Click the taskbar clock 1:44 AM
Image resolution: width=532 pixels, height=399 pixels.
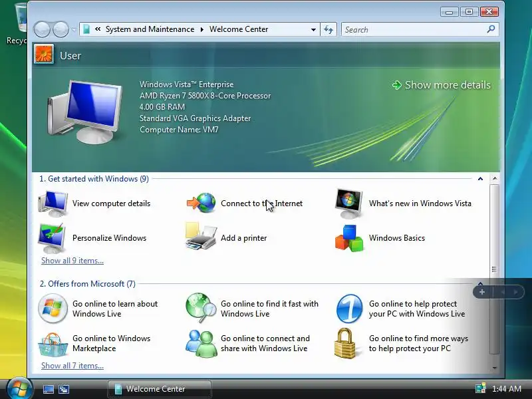coord(507,389)
